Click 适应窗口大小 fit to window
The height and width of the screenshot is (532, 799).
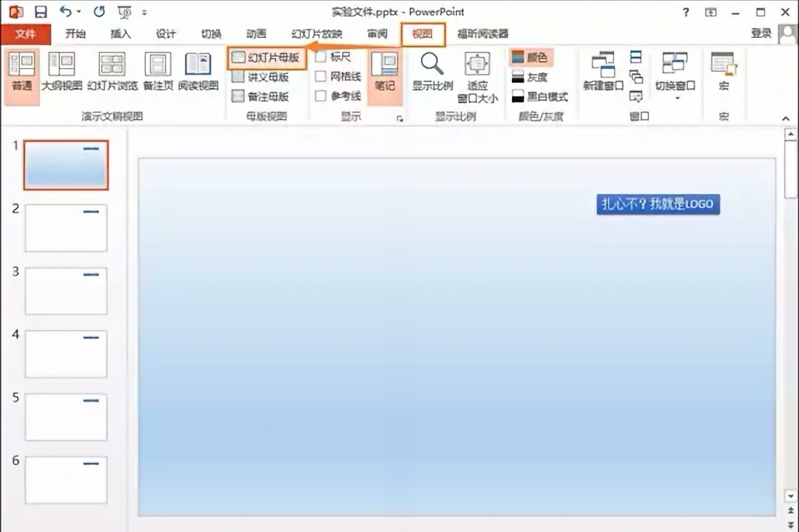(x=477, y=78)
